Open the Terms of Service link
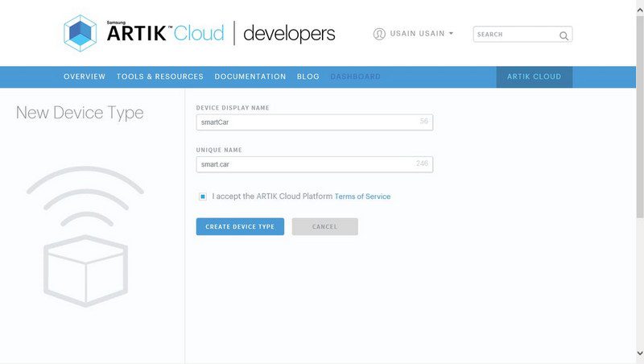The height and width of the screenshot is (364, 644). (x=363, y=196)
